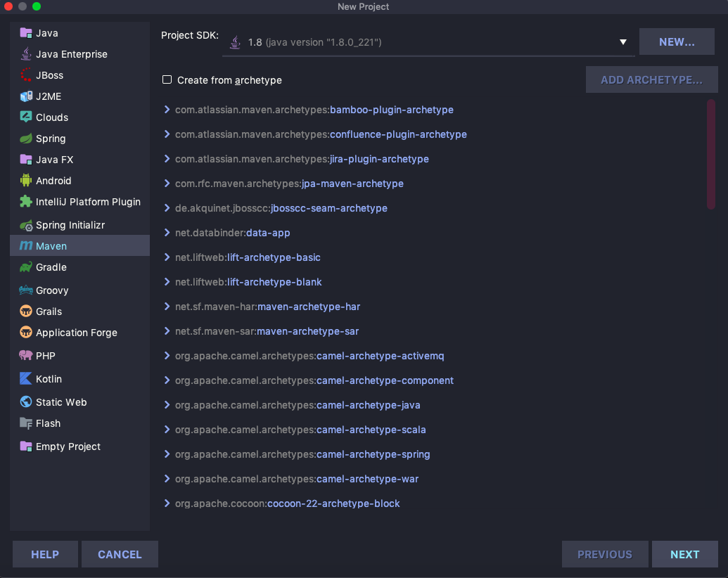Click the PHP elephant icon
This screenshot has height=578, width=728.
coord(26,355)
